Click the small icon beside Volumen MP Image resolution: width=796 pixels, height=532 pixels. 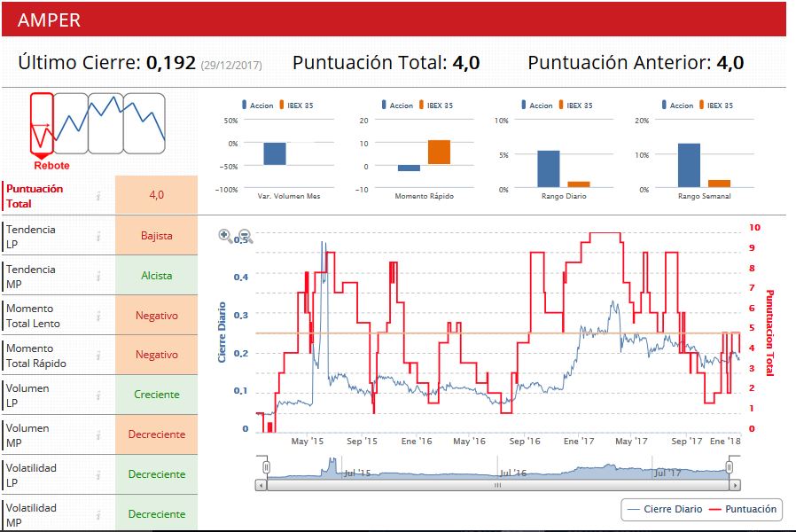pyautogui.click(x=98, y=435)
